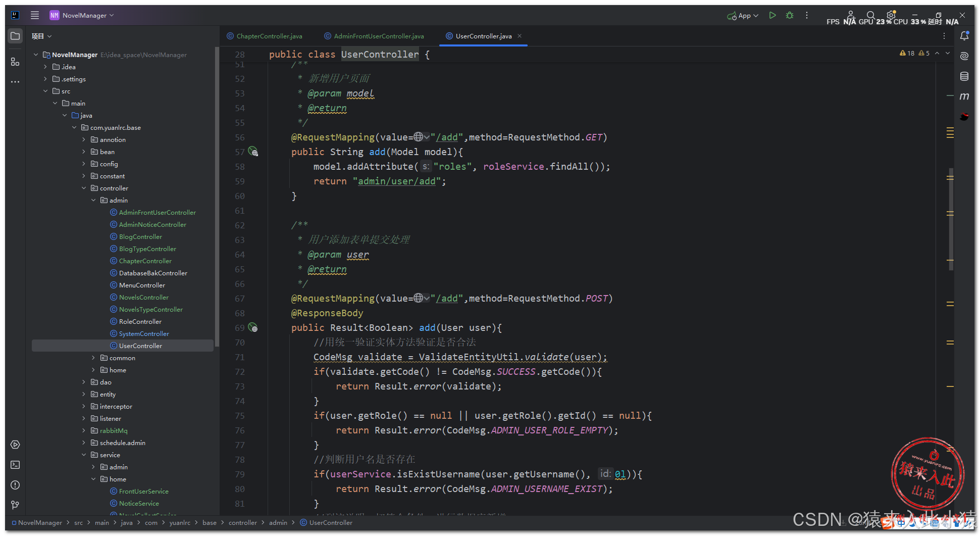Viewport: 980px width, 536px height.
Task: Open AdminNoticeController in project tree
Action: [152, 224]
